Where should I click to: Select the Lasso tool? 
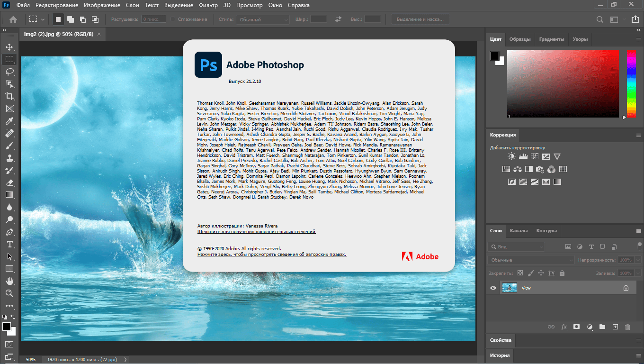click(x=9, y=72)
